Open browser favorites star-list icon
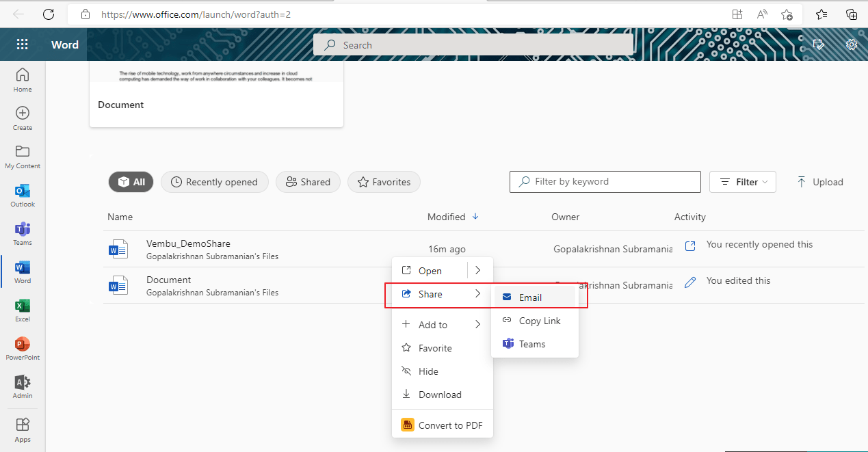 [x=821, y=14]
